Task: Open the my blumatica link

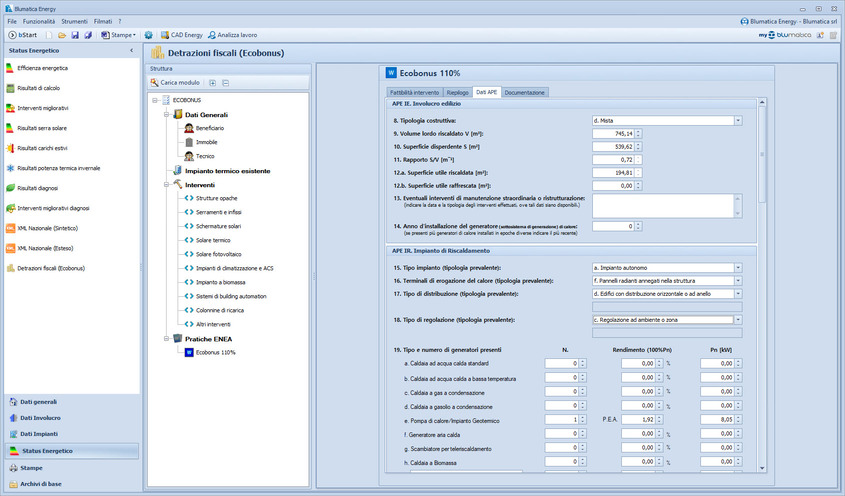Action: coord(785,35)
